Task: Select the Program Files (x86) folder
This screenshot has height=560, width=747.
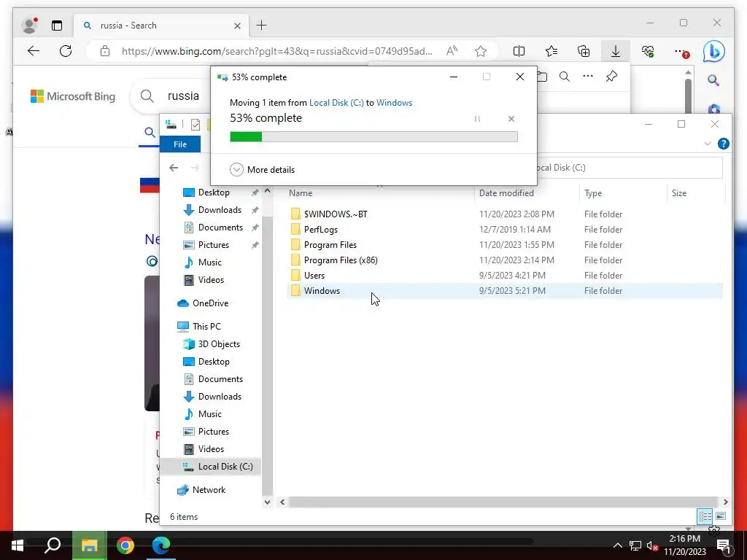Action: click(341, 260)
